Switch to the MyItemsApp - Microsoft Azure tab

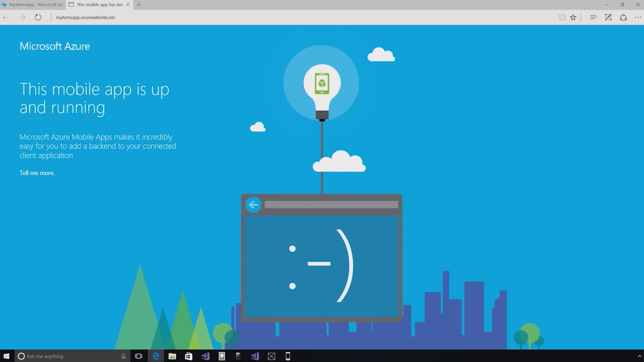33,5
